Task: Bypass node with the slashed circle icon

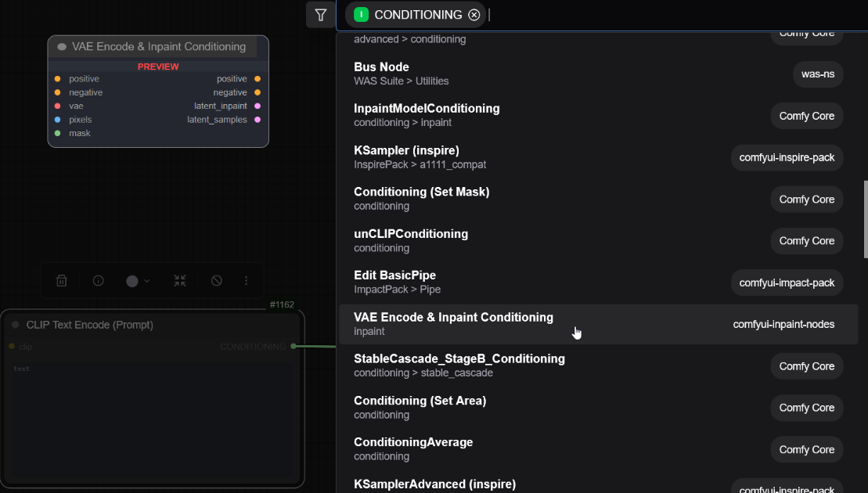Action: [217, 281]
